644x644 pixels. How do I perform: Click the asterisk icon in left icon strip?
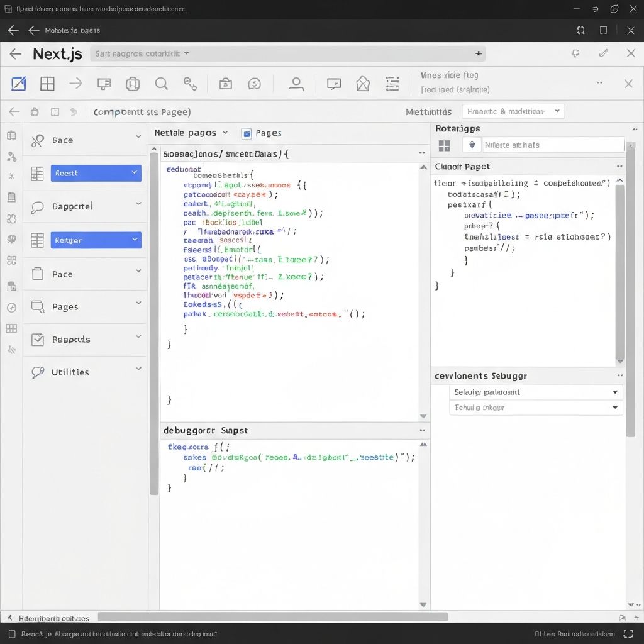[x=11, y=176]
